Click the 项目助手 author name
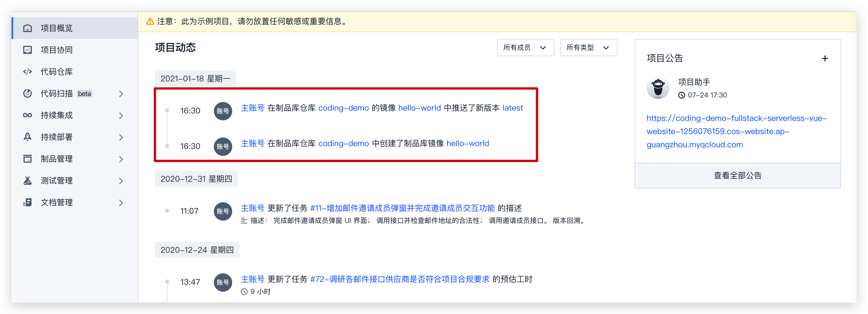Viewport: 868px width, 314px height. (694, 82)
